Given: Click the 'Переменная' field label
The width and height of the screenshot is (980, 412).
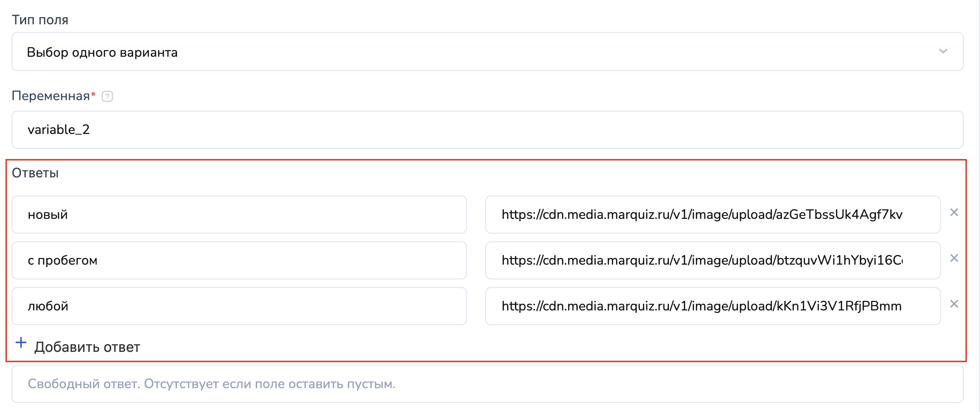Looking at the screenshot, I should 51,96.
